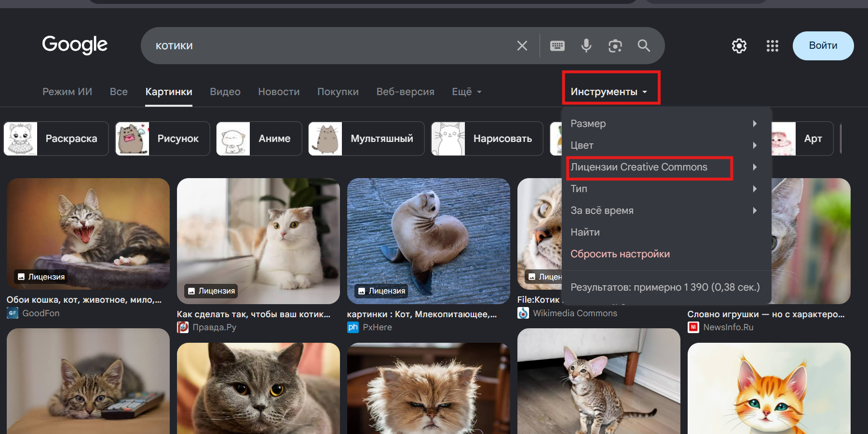Open the Google apps grid icon
Viewport: 868px width, 434px height.
point(773,46)
